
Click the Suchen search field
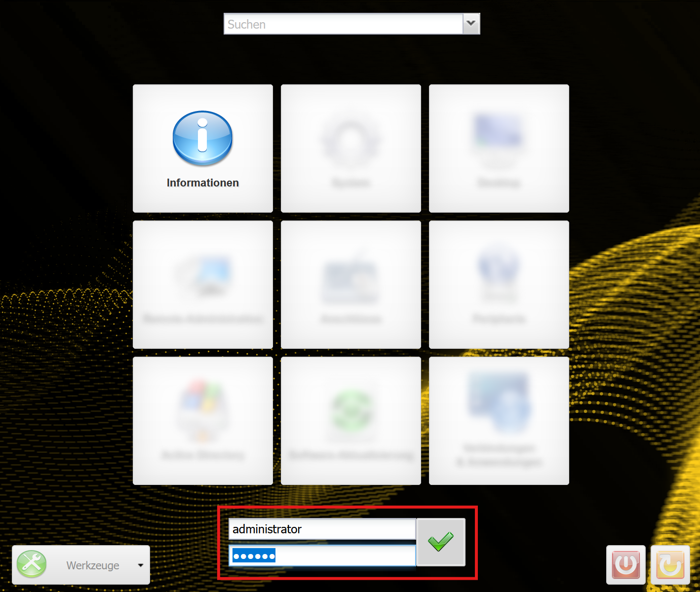[343, 24]
